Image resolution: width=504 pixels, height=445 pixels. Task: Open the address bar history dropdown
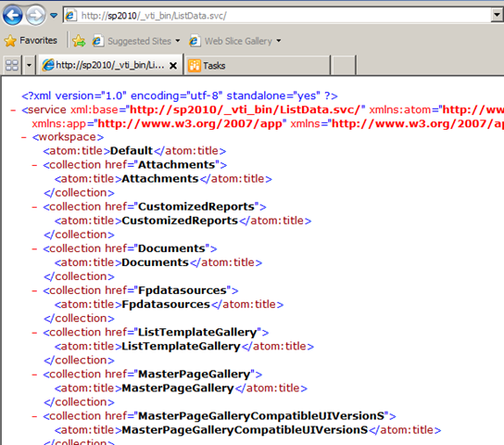[x=497, y=15]
